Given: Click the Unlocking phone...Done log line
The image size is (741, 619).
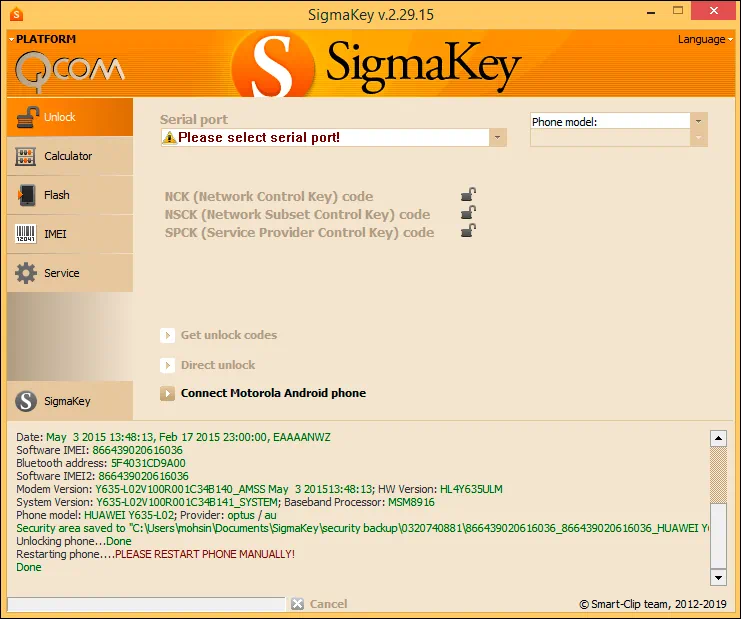Looking at the screenshot, I should tap(74, 541).
